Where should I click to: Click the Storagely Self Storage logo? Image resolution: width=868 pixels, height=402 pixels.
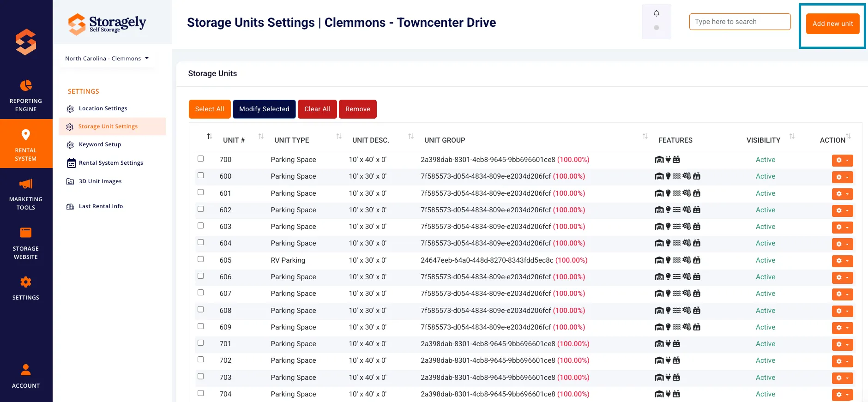pyautogui.click(x=107, y=24)
